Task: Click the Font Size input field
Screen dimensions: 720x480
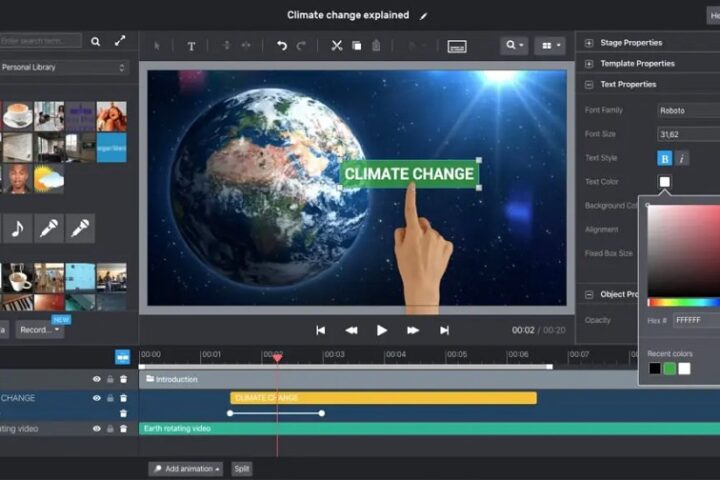Action: point(688,134)
